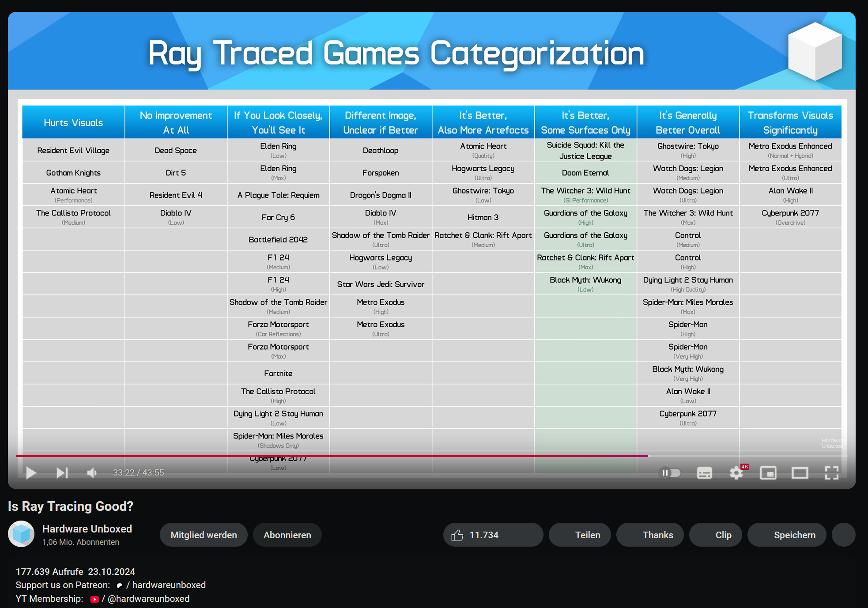Click the Mitglied werden button
The height and width of the screenshot is (608, 868).
coord(204,535)
